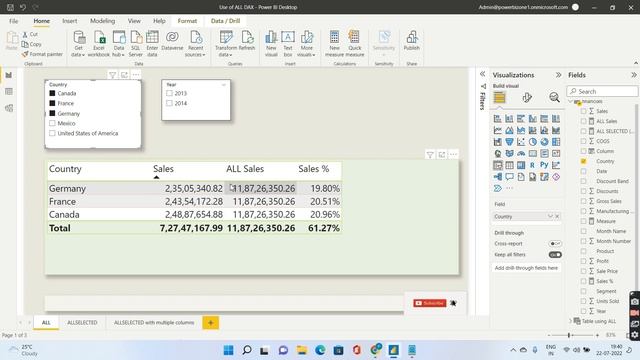Open the Data / Drill ribbon tab
Image resolution: width=640 pixels, height=360 pixels.
tap(225, 21)
